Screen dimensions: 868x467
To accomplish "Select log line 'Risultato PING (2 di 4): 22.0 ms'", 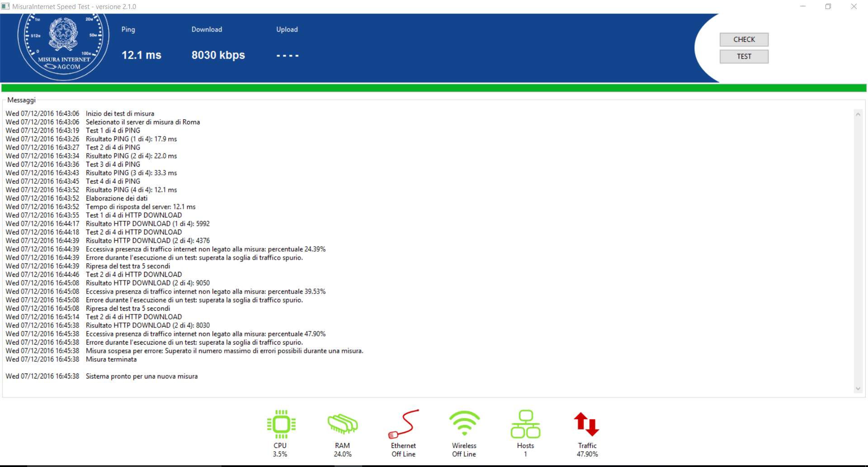I will 131,156.
